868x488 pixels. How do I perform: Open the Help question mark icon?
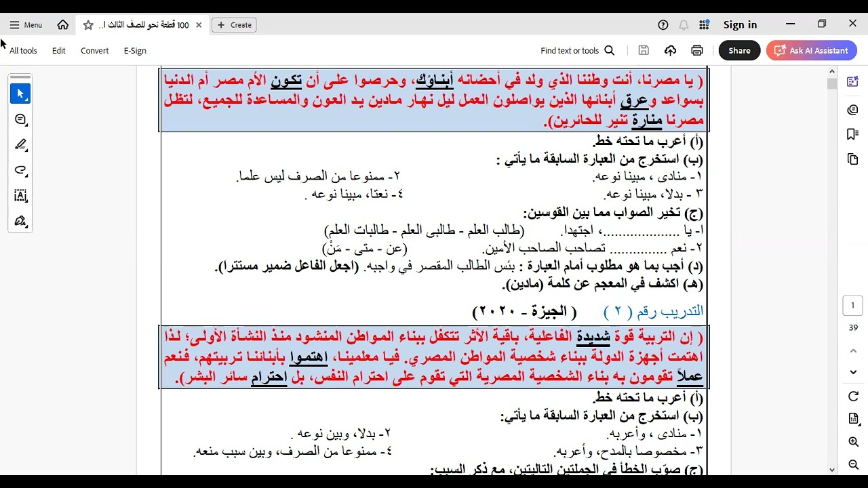(x=663, y=25)
